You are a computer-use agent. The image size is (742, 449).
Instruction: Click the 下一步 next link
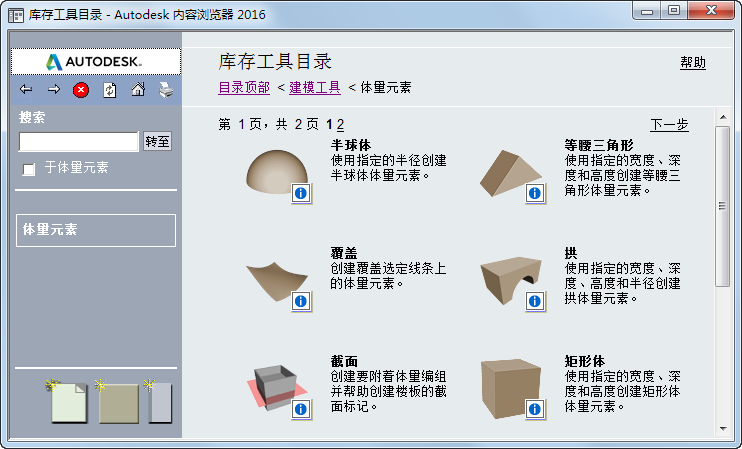coord(669,124)
